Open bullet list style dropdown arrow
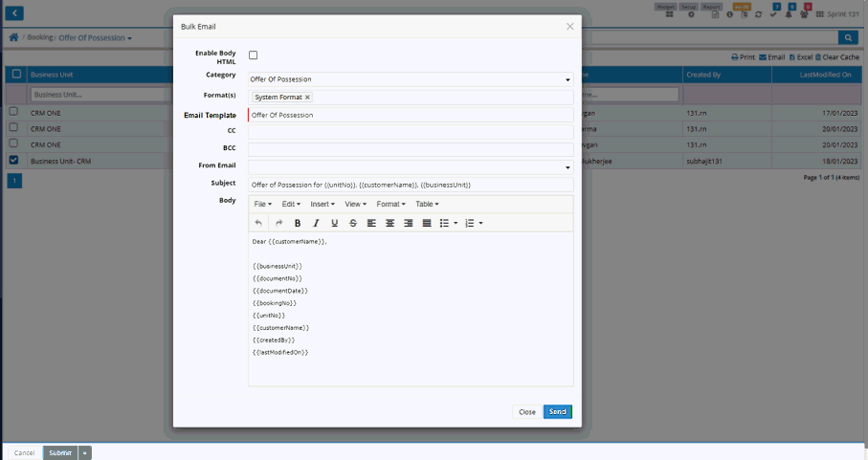868x460 pixels. tap(456, 223)
